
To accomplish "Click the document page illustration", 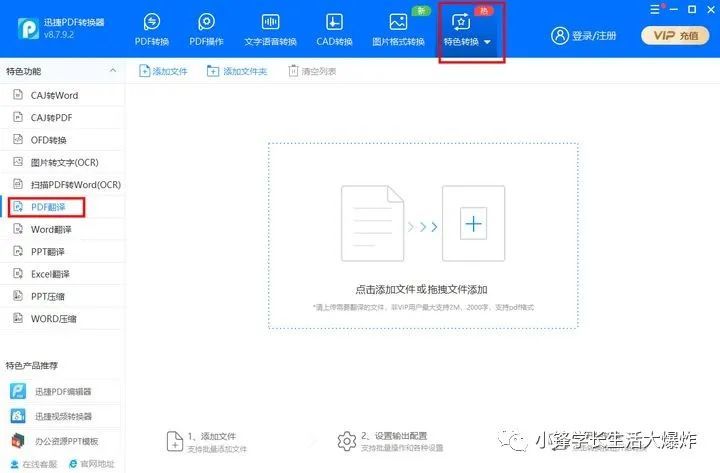I will tap(372, 223).
